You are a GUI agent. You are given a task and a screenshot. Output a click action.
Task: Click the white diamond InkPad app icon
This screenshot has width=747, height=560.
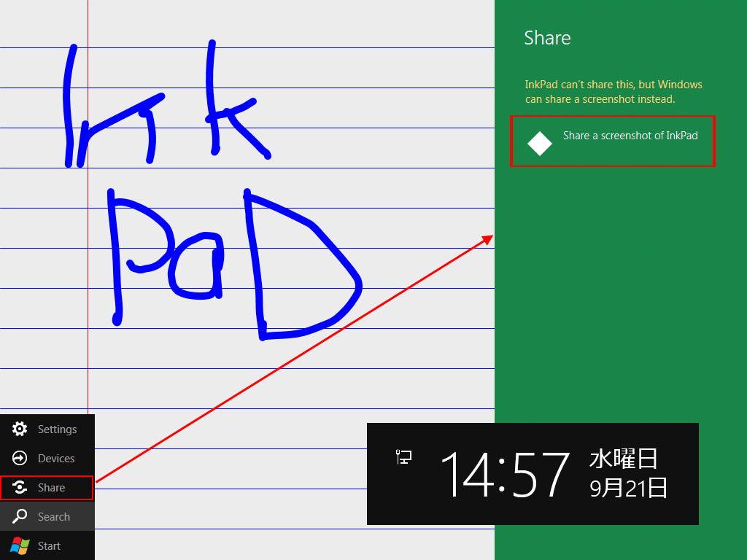[x=540, y=144]
